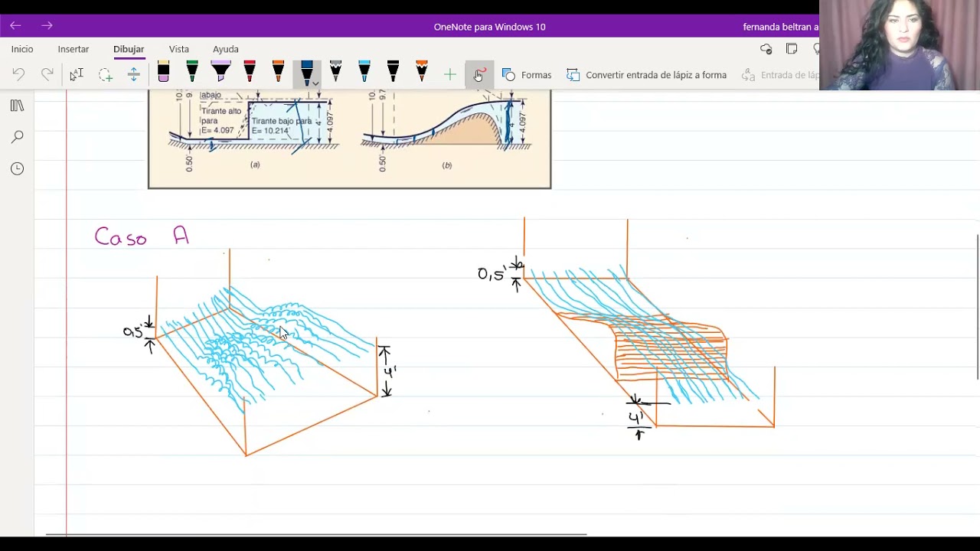The width and height of the screenshot is (980, 551).
Task: Go forward using the right arrow
Action: coord(47,26)
